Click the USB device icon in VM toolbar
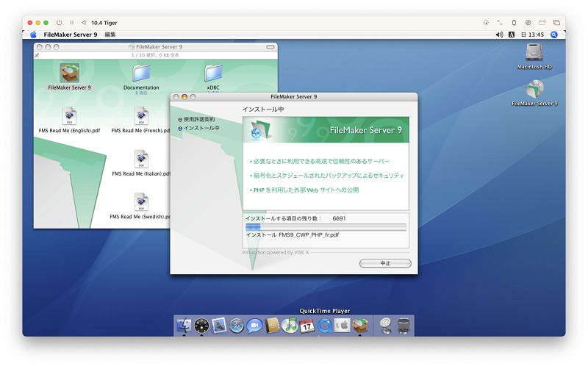588x366 pixels. (x=514, y=23)
